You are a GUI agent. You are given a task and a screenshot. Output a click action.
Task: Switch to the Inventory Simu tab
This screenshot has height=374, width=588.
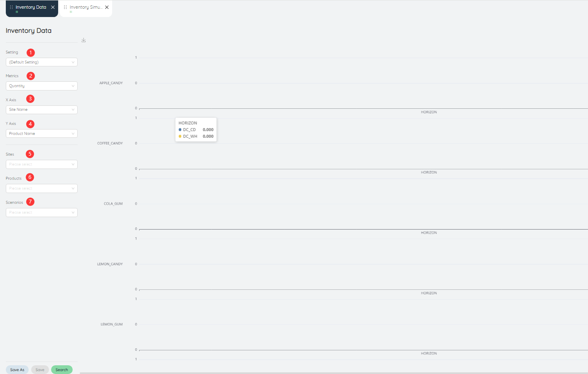click(x=86, y=8)
